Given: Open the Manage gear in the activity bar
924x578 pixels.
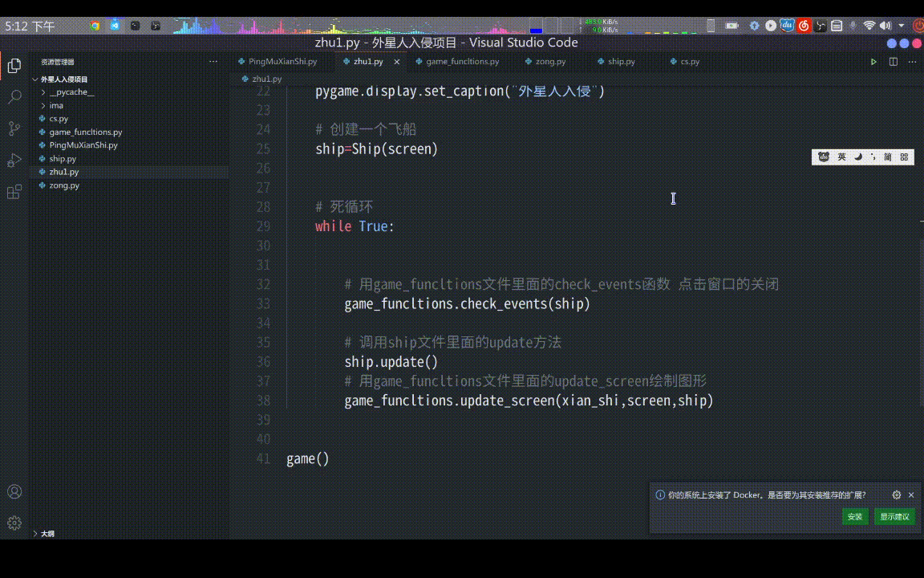Looking at the screenshot, I should click(x=14, y=523).
